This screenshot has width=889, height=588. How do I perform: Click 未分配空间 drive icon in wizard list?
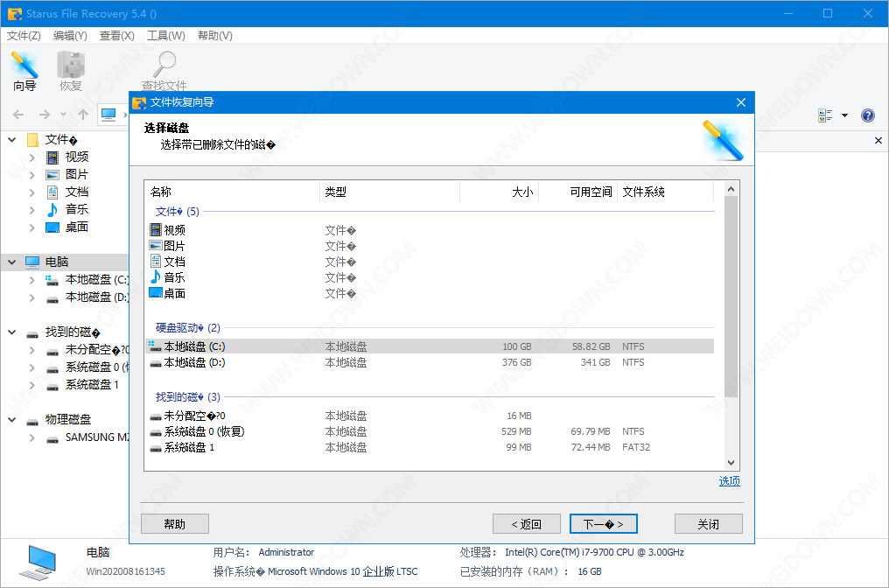click(156, 416)
